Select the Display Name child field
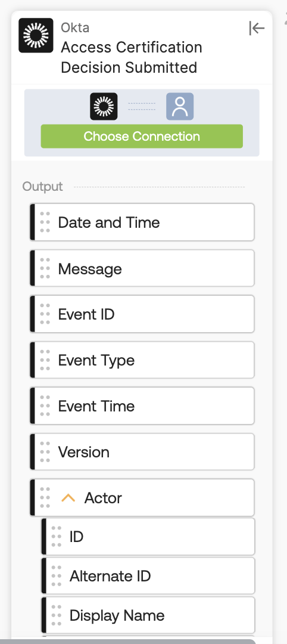The height and width of the screenshot is (644, 287). coord(148,615)
